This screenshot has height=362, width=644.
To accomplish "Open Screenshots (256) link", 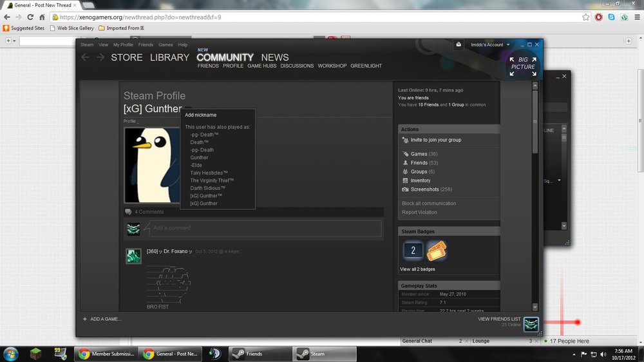I will tap(431, 189).
